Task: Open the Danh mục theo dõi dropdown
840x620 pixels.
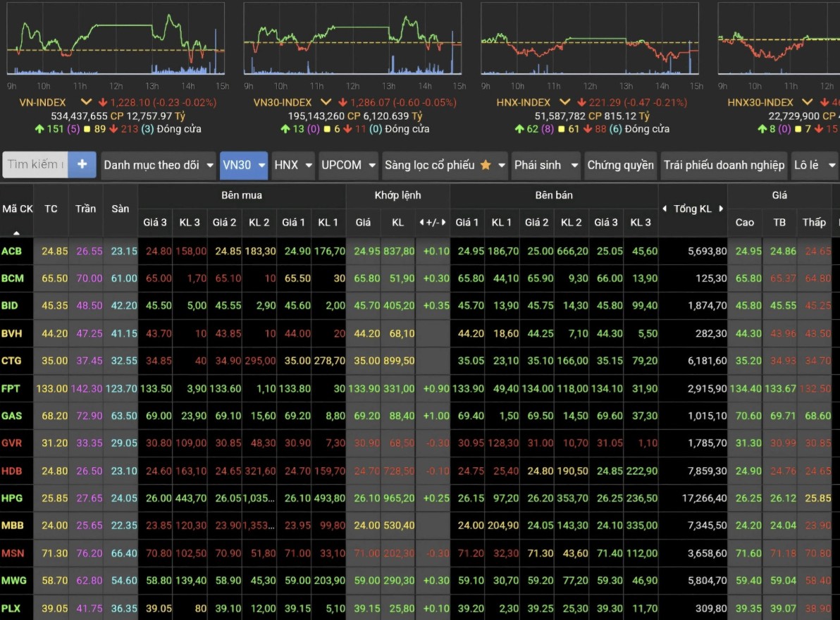Action: click(x=159, y=165)
